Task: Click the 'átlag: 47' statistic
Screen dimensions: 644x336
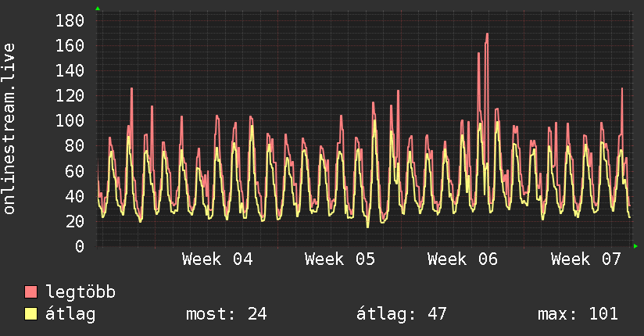Action: (401, 314)
